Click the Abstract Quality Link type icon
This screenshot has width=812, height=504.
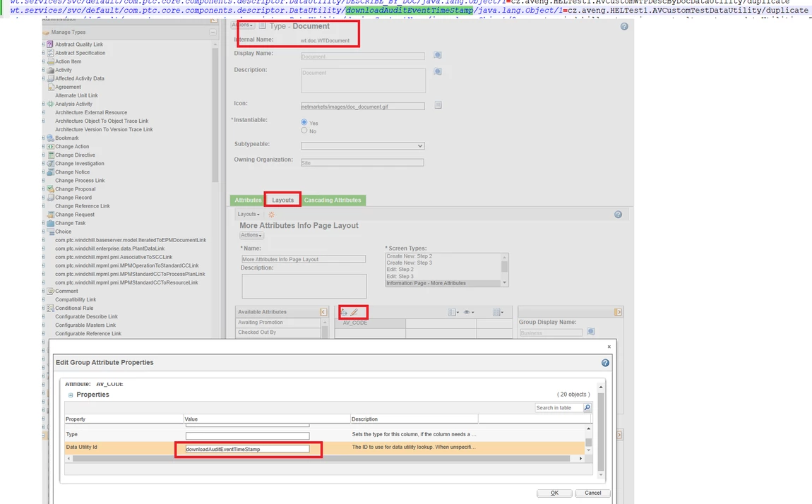pyautogui.click(x=50, y=44)
